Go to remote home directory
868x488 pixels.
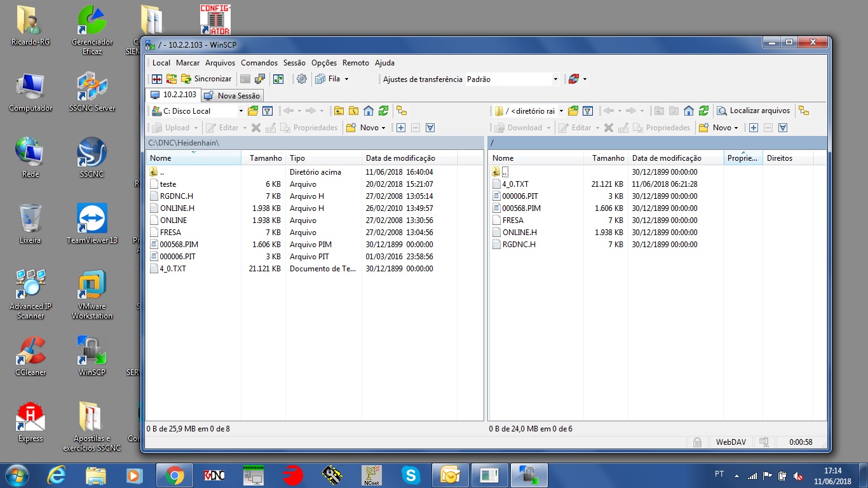(689, 111)
